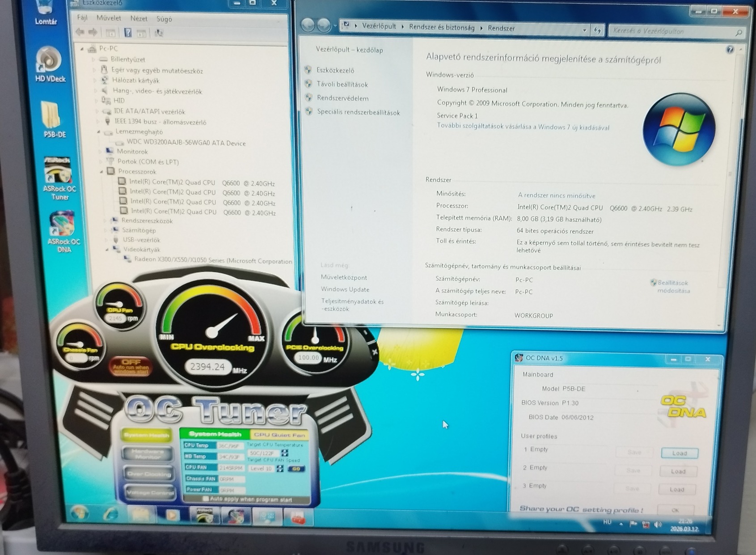Check Auto apply when program start
Viewport: 756px width, 555px height.
[x=205, y=499]
